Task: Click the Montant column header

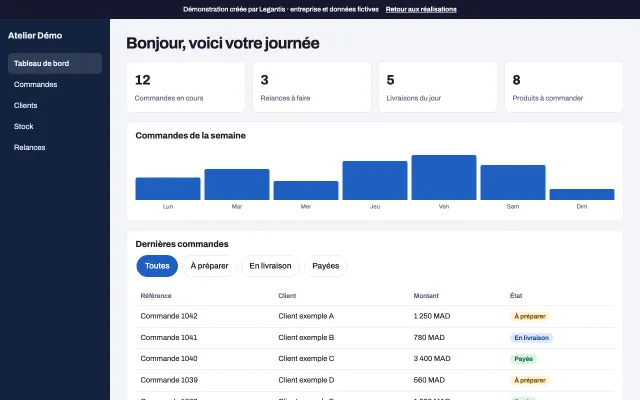Action: click(x=426, y=296)
